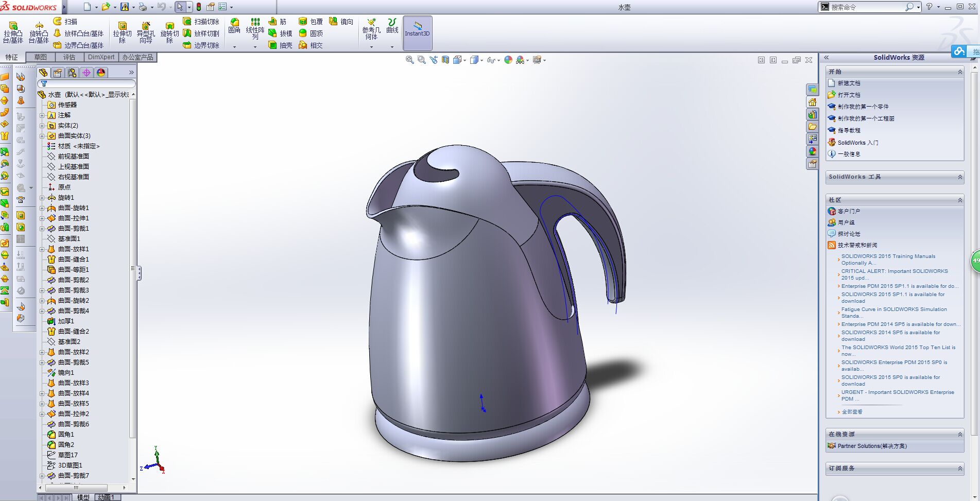
Task: Toggle the rebuild traffic-light icon in top toolbar
Action: (199, 7)
